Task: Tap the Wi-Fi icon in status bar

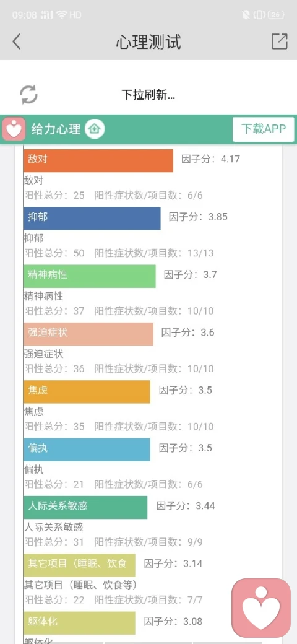Action: 61,15
